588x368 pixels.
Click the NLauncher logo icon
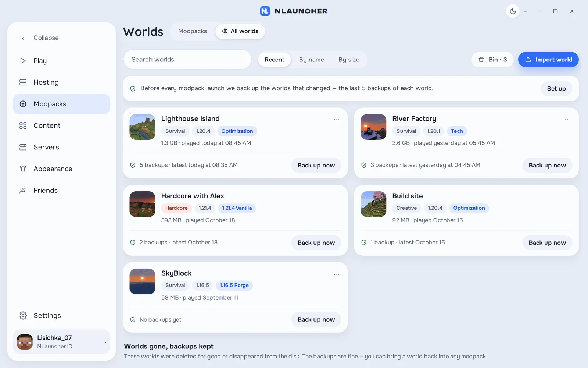pyautogui.click(x=265, y=11)
